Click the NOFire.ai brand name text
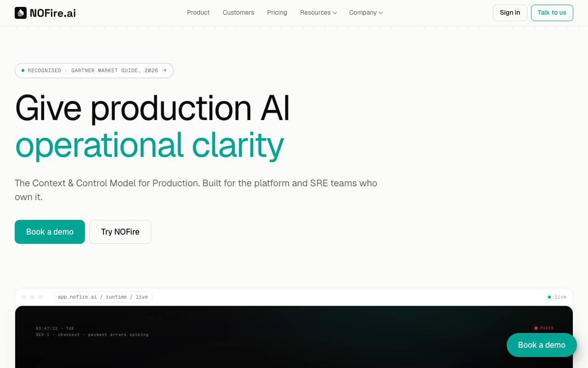This screenshot has width=588, height=368. 53,13
